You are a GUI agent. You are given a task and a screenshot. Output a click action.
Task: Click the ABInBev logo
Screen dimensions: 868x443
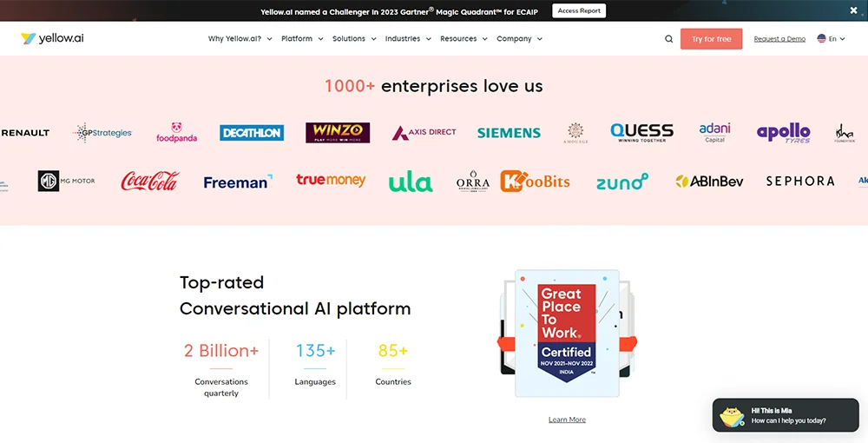coord(709,181)
